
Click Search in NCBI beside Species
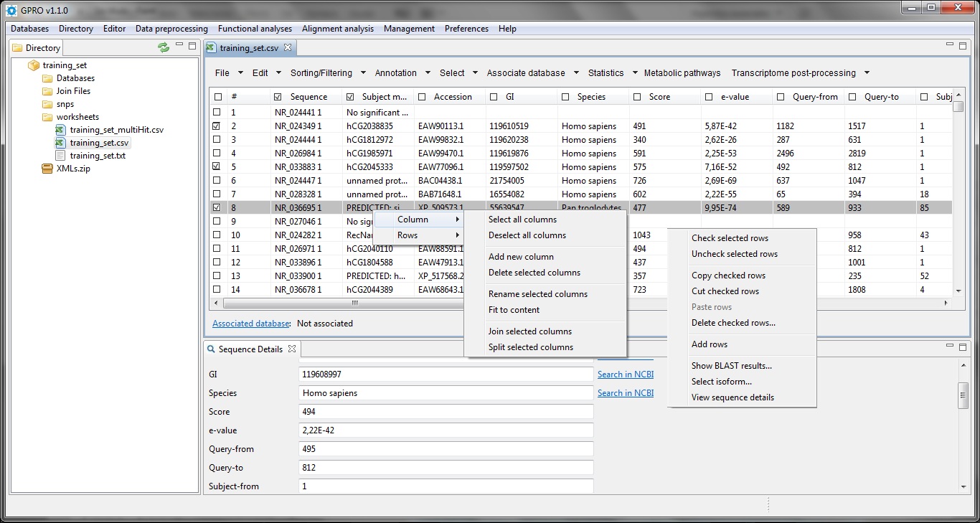pyautogui.click(x=625, y=393)
